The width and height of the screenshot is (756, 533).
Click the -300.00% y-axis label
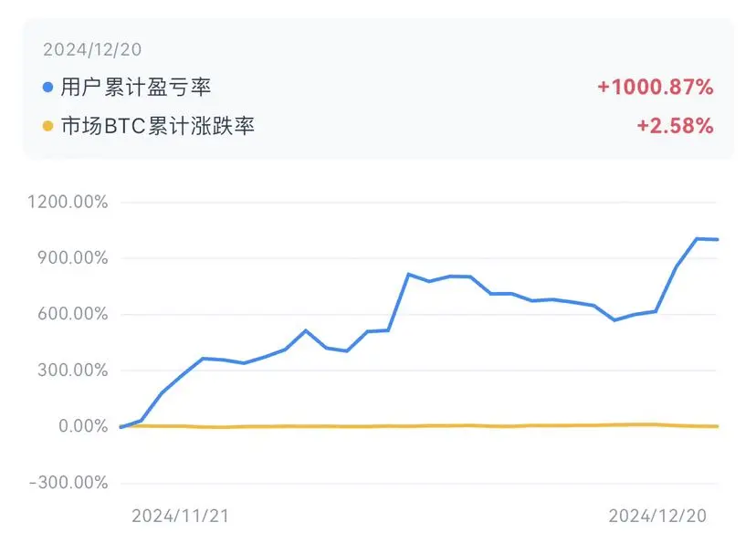(x=68, y=483)
